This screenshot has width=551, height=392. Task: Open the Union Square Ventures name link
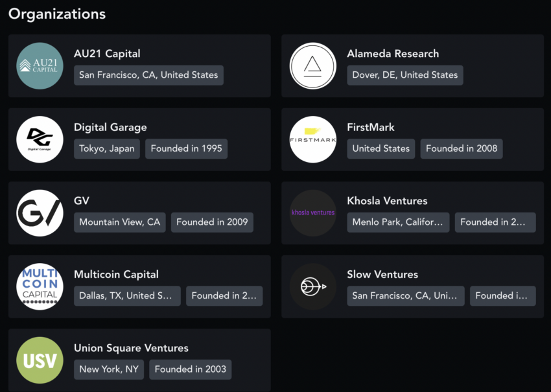click(131, 348)
